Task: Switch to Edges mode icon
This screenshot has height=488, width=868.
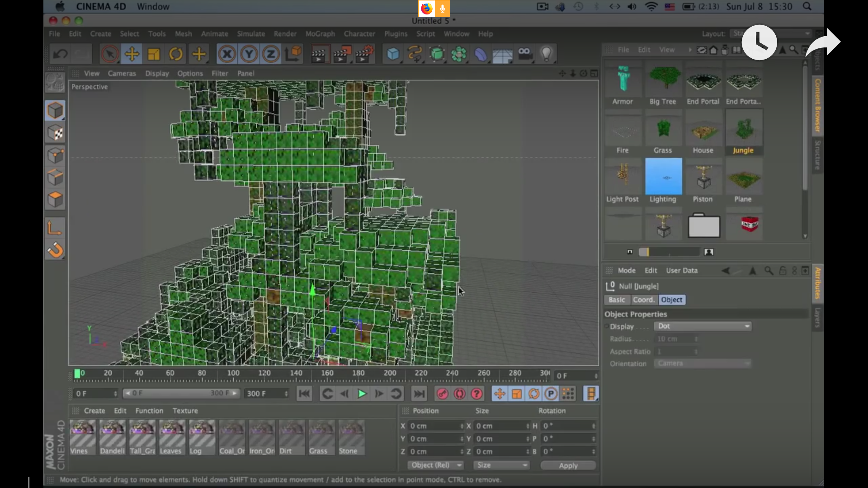Action: tap(55, 178)
